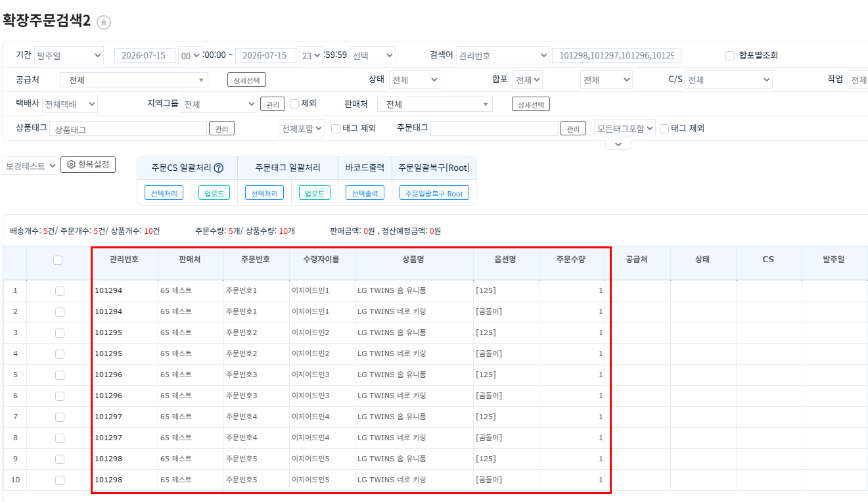
Task: Toggle the 합포별조회 checkbox
Action: pyautogui.click(x=730, y=56)
